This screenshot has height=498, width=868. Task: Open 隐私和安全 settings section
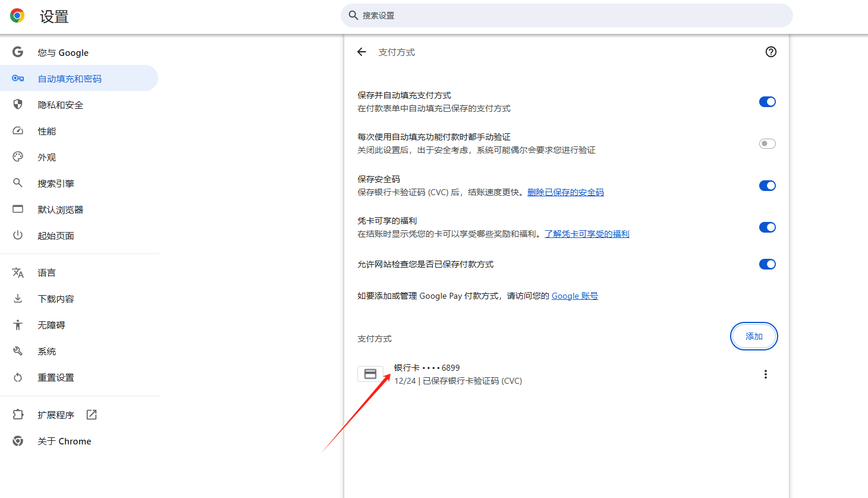tap(79, 105)
